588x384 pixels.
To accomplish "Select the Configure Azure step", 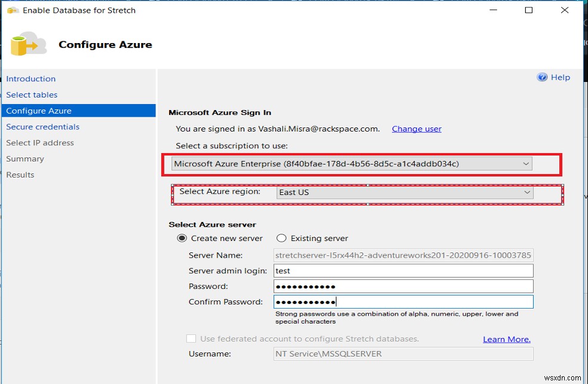I will pyautogui.click(x=39, y=111).
